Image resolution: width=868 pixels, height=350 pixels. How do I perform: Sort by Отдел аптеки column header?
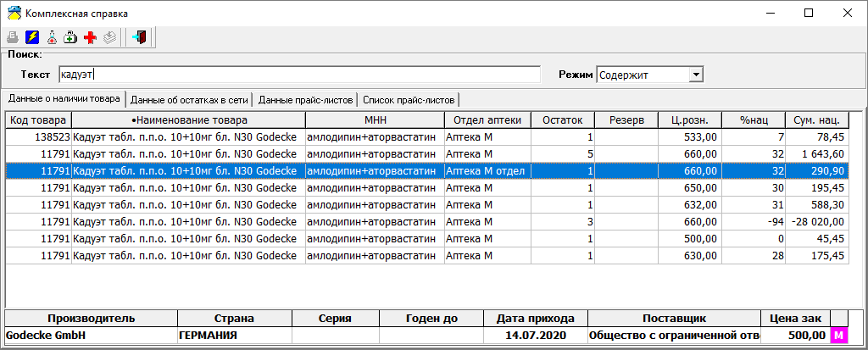point(487,120)
